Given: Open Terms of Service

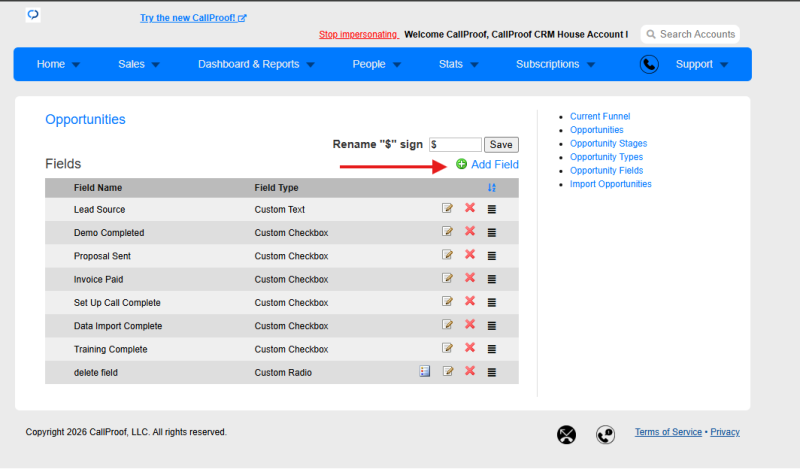Looking at the screenshot, I should (x=668, y=432).
